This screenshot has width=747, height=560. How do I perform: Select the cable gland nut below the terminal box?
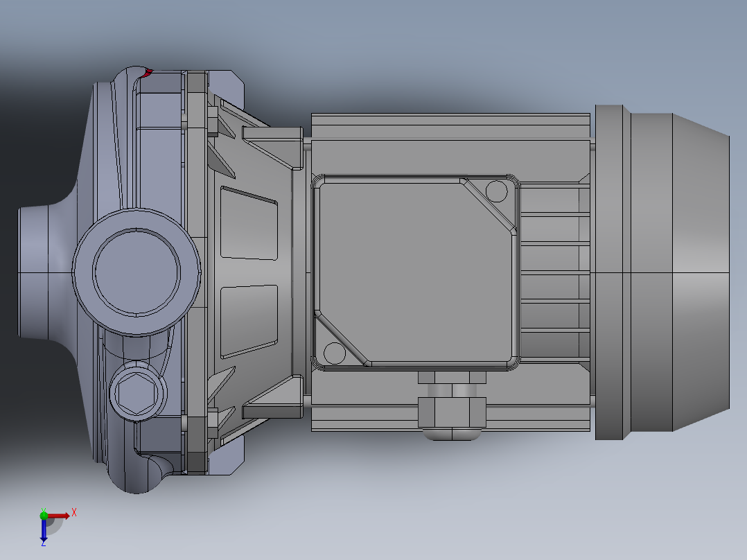tap(452, 412)
